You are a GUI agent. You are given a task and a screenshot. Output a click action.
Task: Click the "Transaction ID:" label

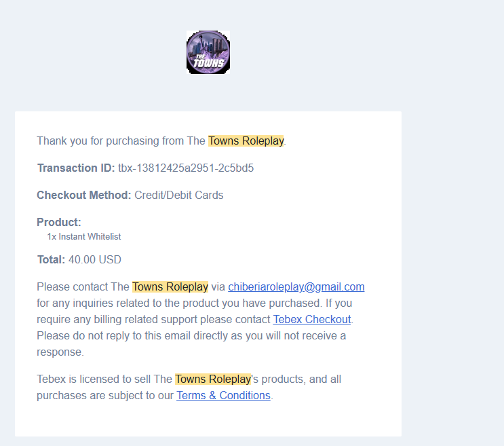pos(76,168)
